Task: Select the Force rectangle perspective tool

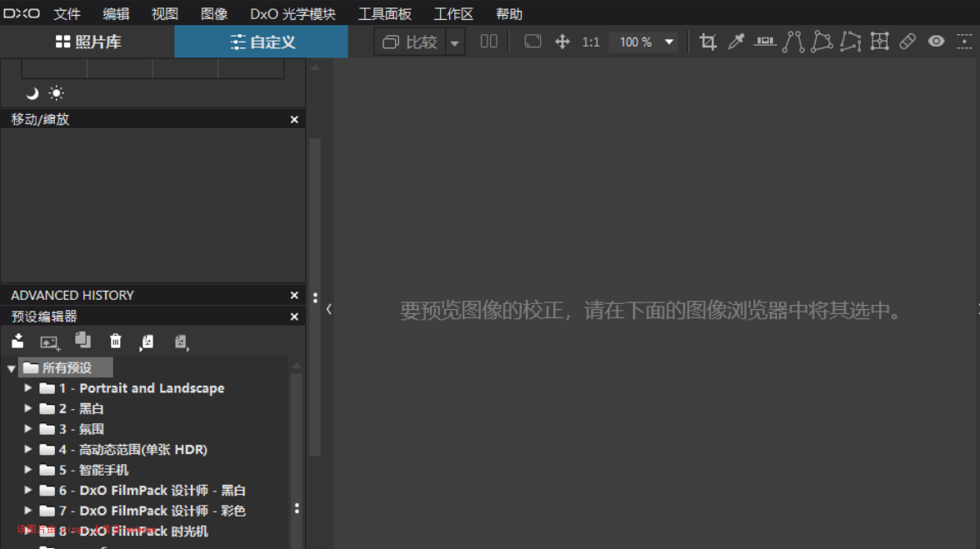Action: pos(822,42)
